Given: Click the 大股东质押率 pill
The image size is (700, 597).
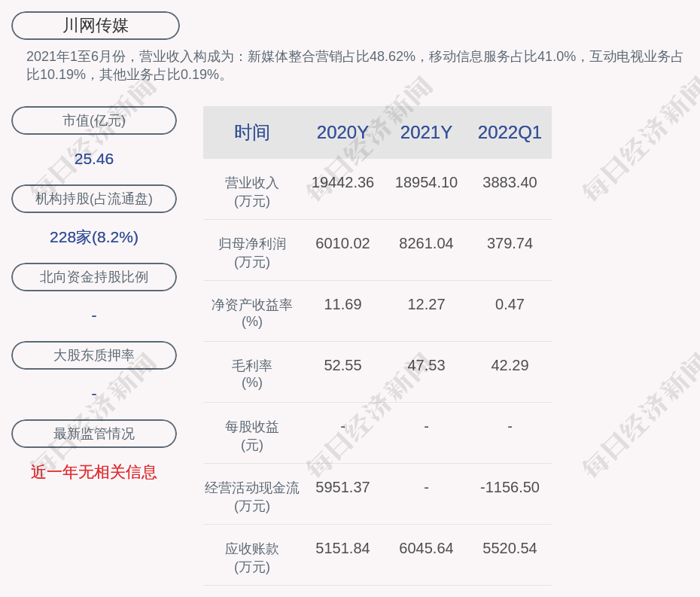Looking at the screenshot, I should click(x=94, y=355).
